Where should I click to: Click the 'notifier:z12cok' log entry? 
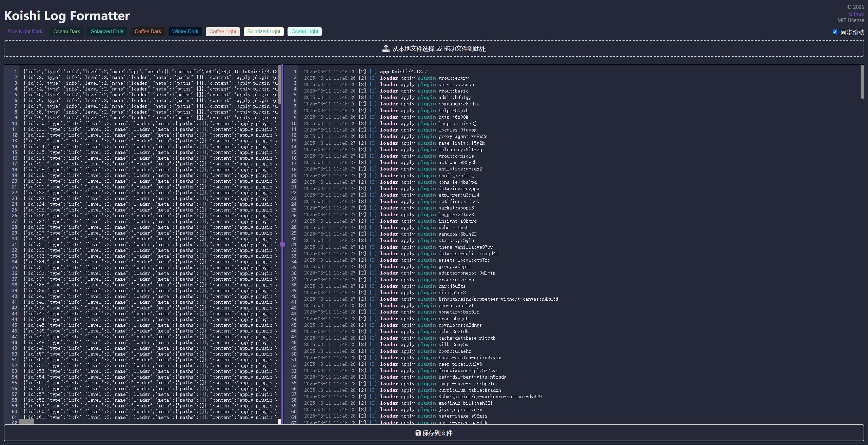click(392, 201)
